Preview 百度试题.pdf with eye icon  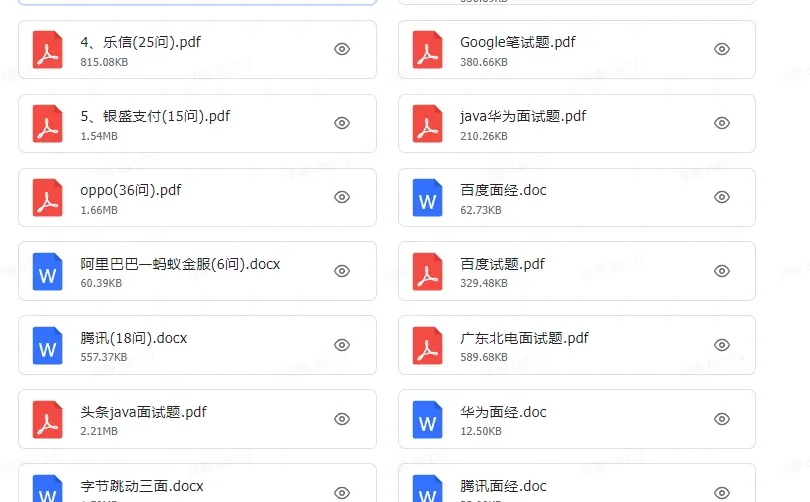click(x=722, y=271)
